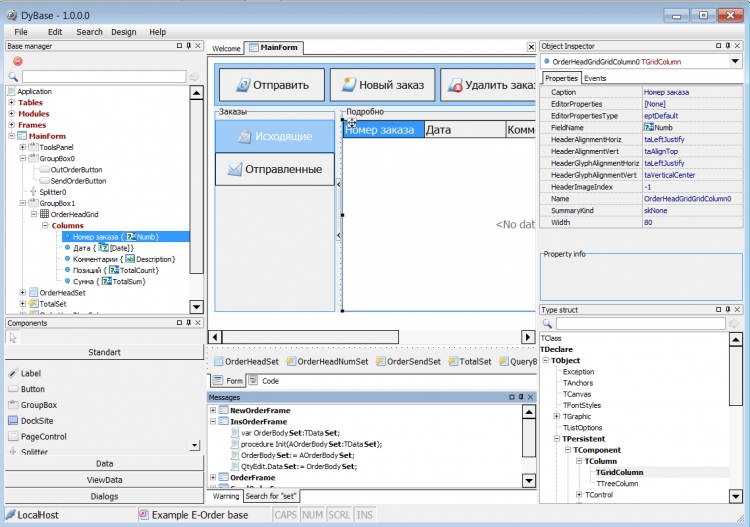Open the Design menu
Screen dimensions: 750x527
coord(124,32)
